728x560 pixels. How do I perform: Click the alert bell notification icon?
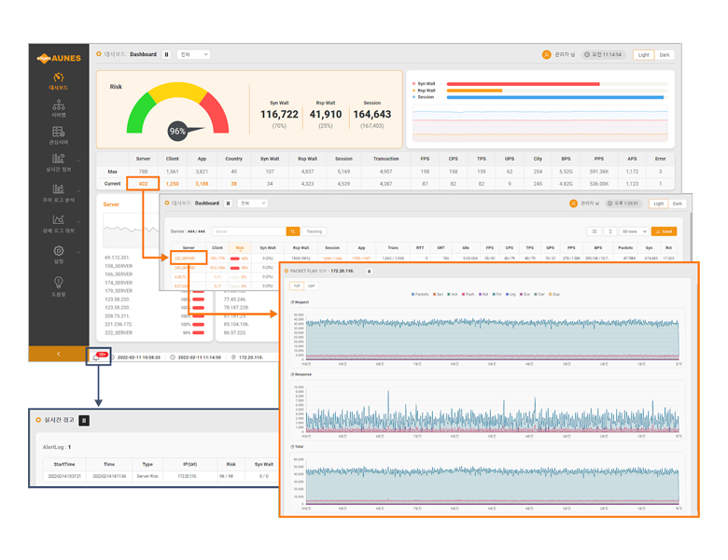[98, 357]
